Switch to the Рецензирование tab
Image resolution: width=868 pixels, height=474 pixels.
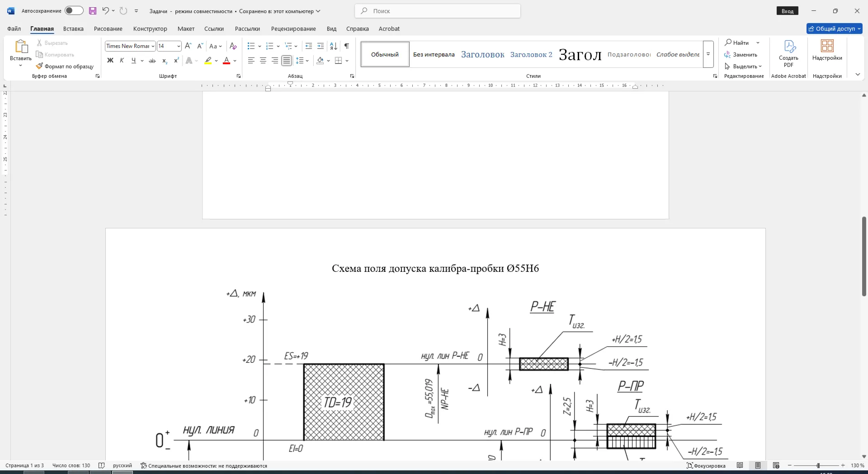click(x=293, y=28)
